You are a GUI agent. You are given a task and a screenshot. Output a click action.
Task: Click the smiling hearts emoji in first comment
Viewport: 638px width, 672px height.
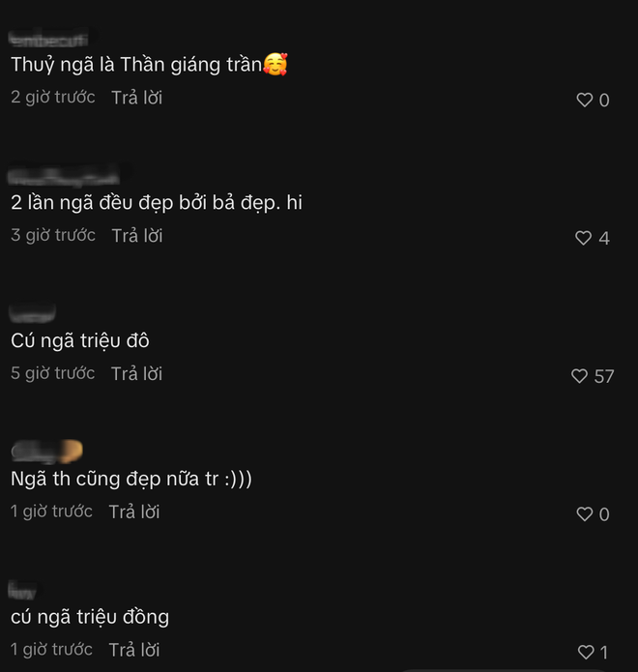coord(275,64)
